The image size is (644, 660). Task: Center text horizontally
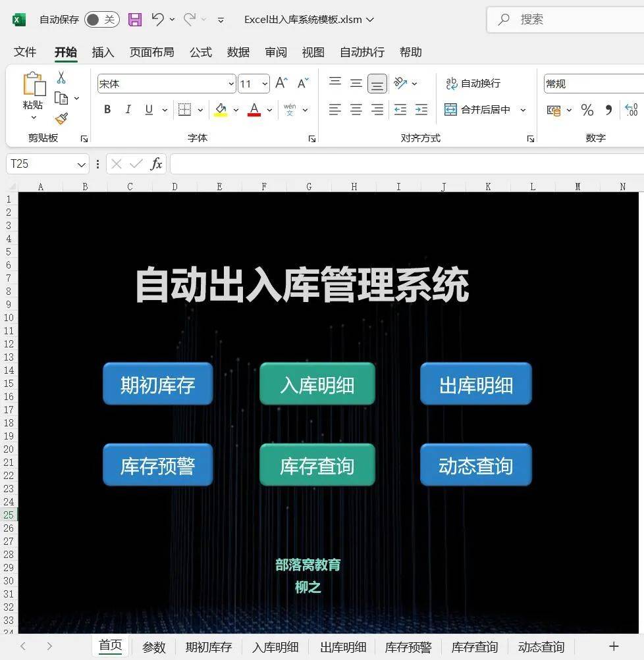356,110
